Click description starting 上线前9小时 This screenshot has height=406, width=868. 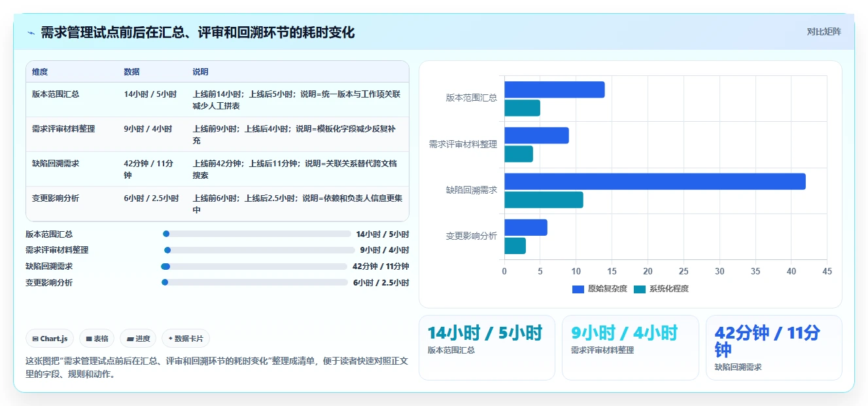point(294,135)
